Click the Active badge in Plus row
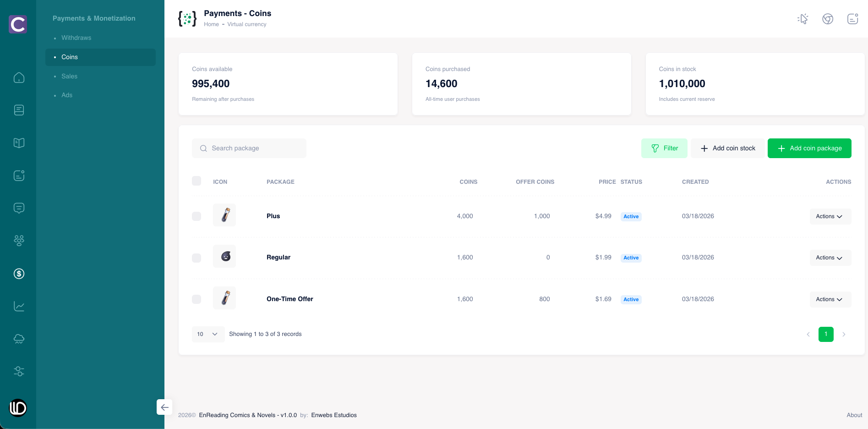This screenshot has height=429, width=868. [x=631, y=216]
